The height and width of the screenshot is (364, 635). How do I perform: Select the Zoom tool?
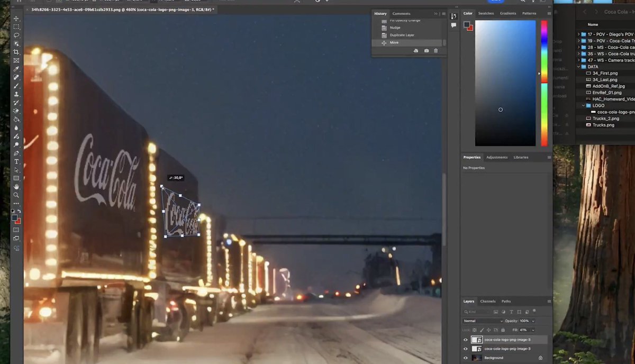(16, 195)
